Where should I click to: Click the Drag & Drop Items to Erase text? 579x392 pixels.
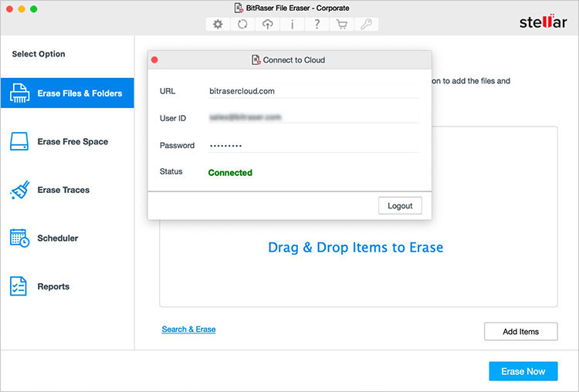pos(356,247)
